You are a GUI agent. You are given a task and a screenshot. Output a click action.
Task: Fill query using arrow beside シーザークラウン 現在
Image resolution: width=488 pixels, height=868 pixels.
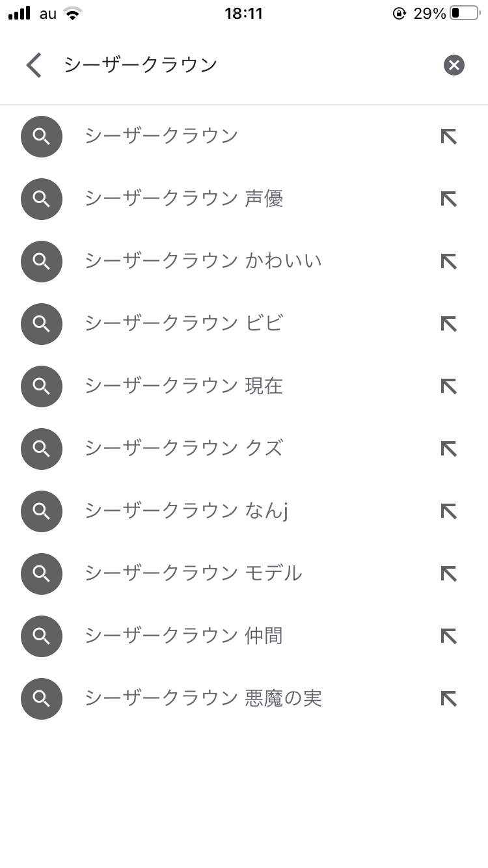pyautogui.click(x=448, y=387)
